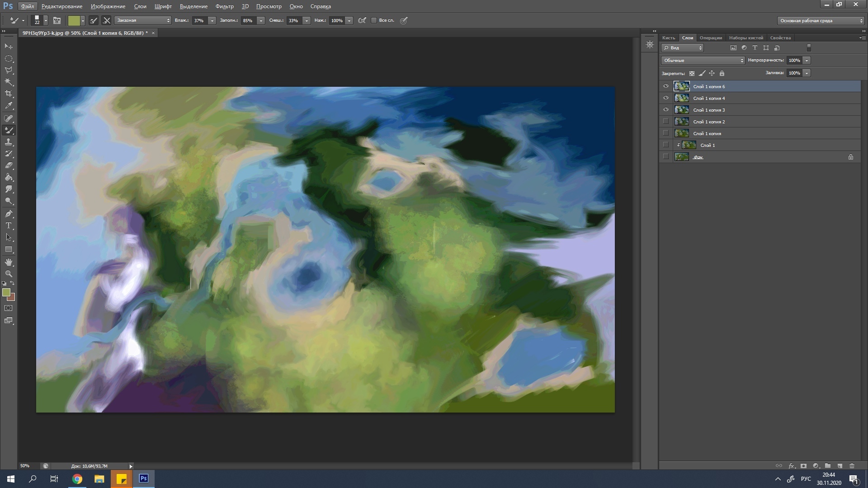Select the Hand tool

tap(9, 262)
